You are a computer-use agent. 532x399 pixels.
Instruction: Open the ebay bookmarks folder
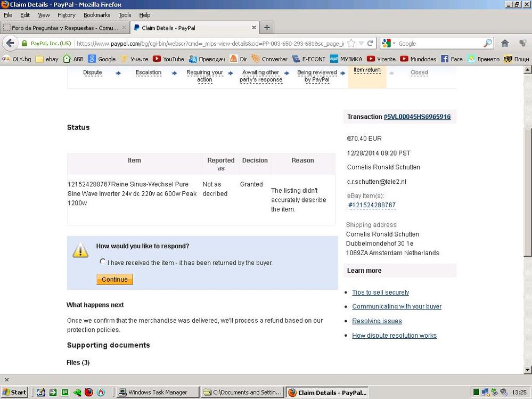click(47, 59)
